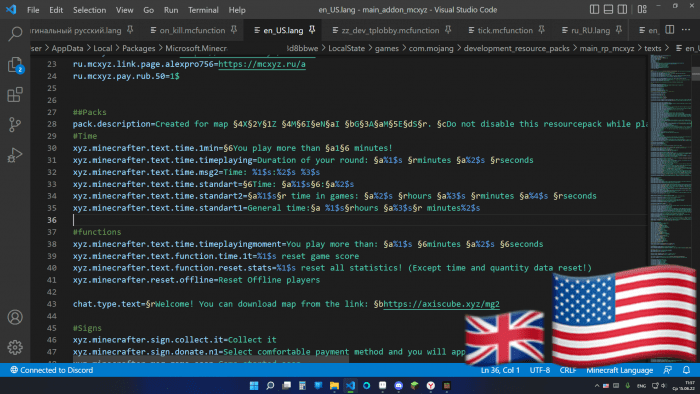
Task: Change the UTF-8 file encoding
Action: (539, 370)
